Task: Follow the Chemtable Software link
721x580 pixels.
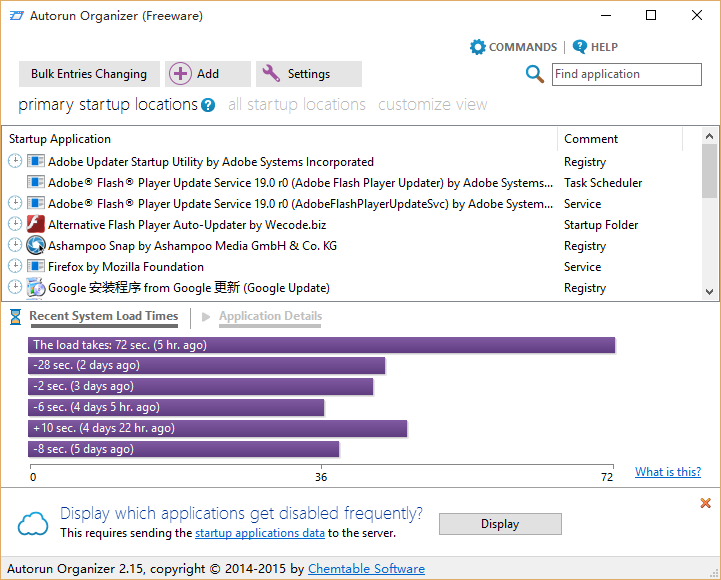Action: tap(366, 569)
